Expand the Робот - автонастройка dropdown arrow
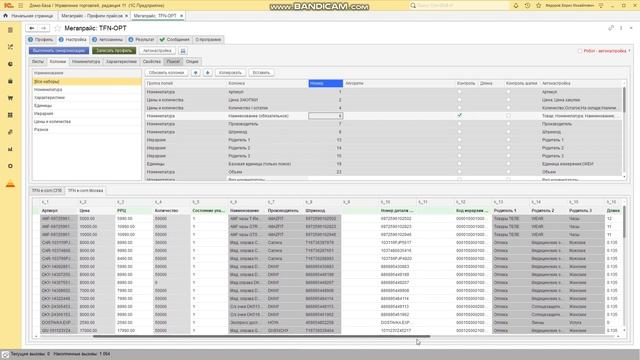Image resolution: width=640 pixels, height=360 pixels. click(629, 51)
